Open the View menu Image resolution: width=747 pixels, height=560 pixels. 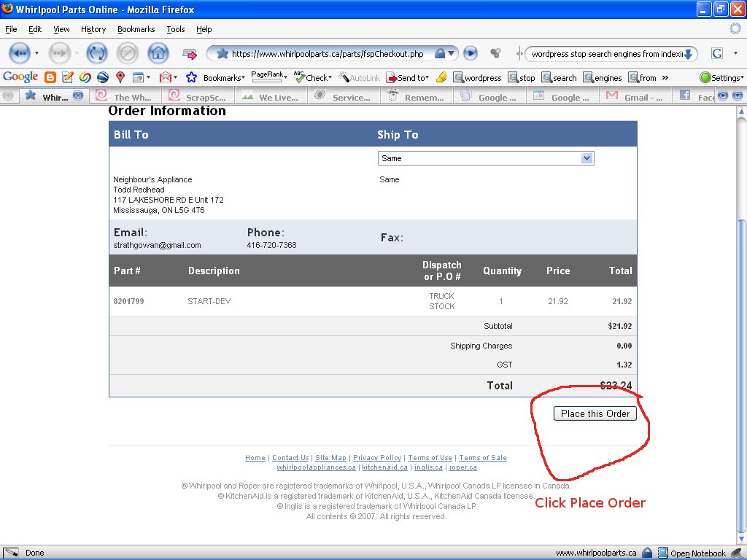(61, 29)
